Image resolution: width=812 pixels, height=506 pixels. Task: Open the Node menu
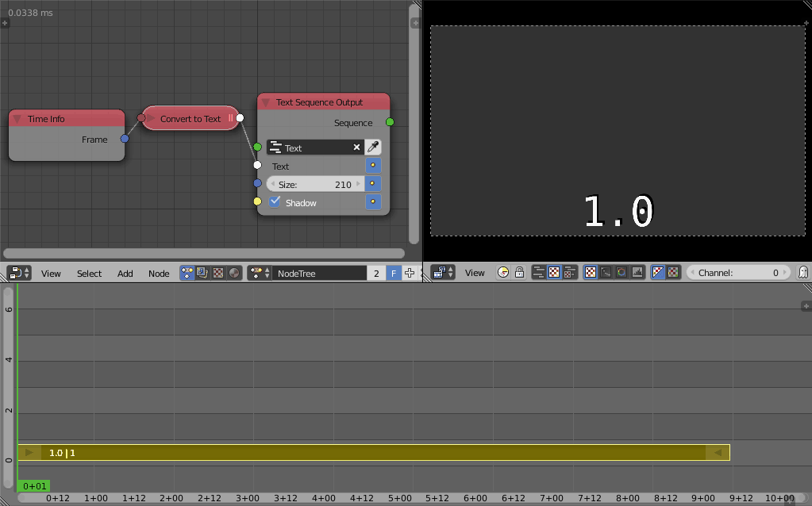[159, 273]
